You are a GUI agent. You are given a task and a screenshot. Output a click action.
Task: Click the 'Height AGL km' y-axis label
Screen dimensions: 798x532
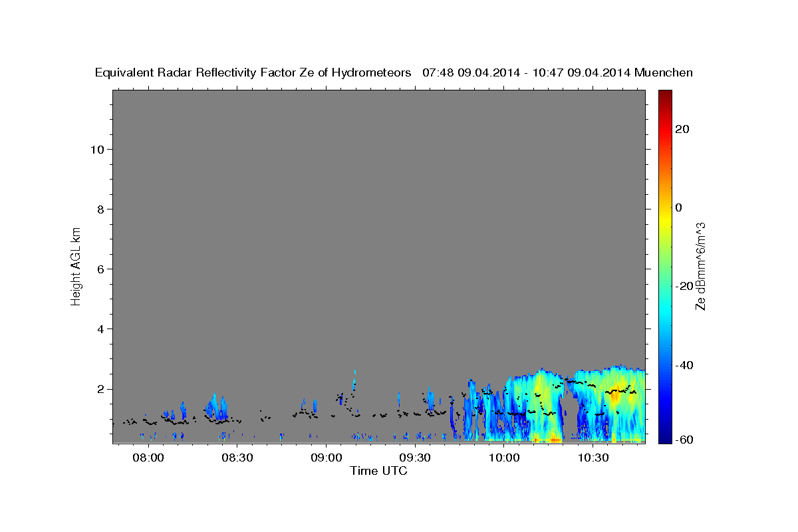76,265
